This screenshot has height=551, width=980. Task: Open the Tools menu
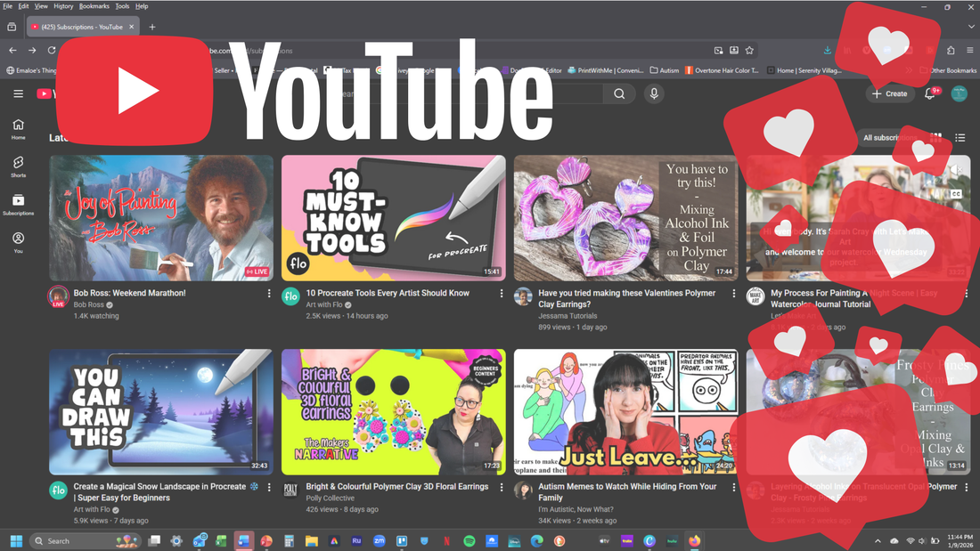(x=122, y=6)
